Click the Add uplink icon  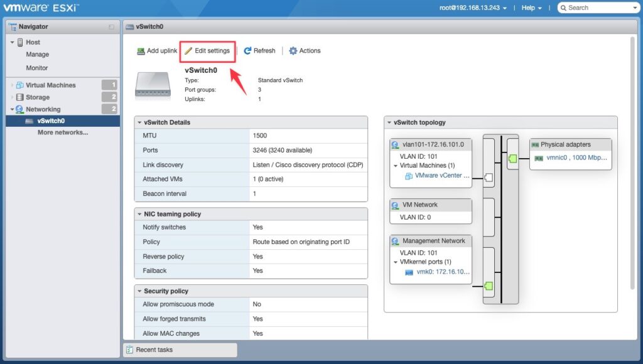click(x=141, y=51)
